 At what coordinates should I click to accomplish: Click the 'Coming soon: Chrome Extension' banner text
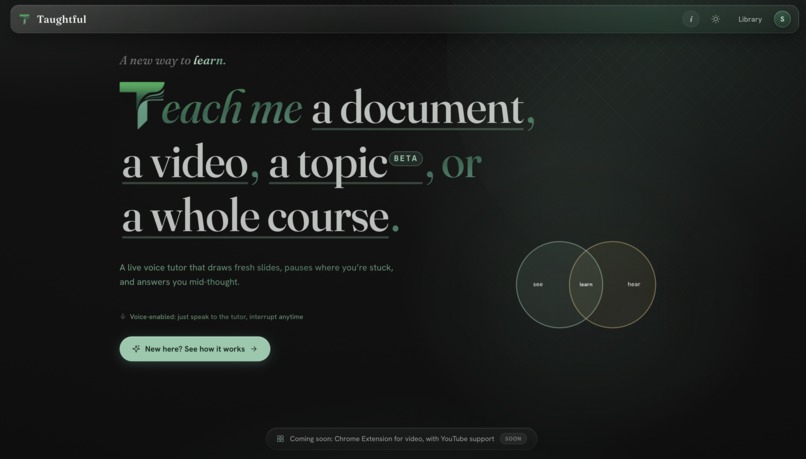pyautogui.click(x=392, y=439)
